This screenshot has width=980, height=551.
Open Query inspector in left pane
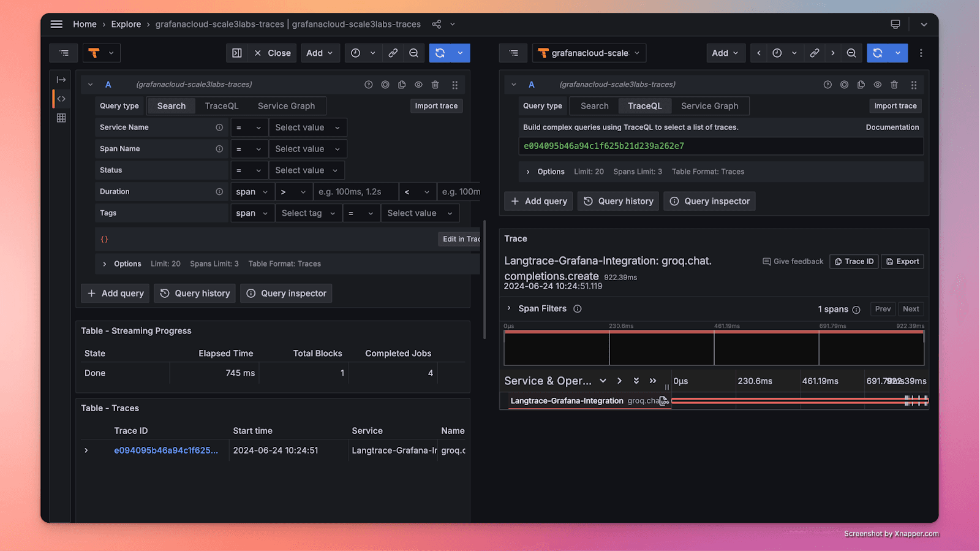286,294
